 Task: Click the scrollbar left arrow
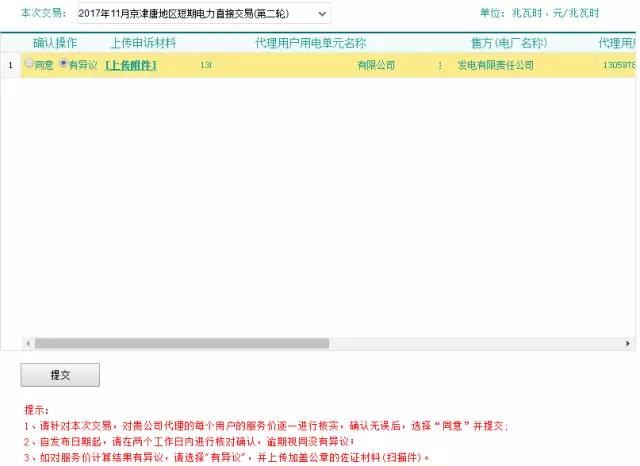[x=27, y=343]
